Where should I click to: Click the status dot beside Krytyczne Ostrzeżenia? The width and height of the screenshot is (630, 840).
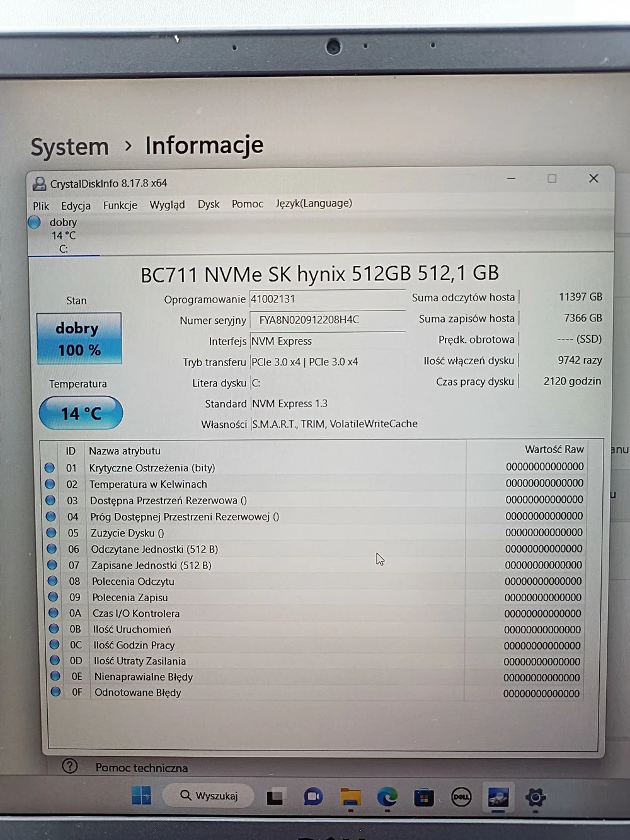coord(50,468)
